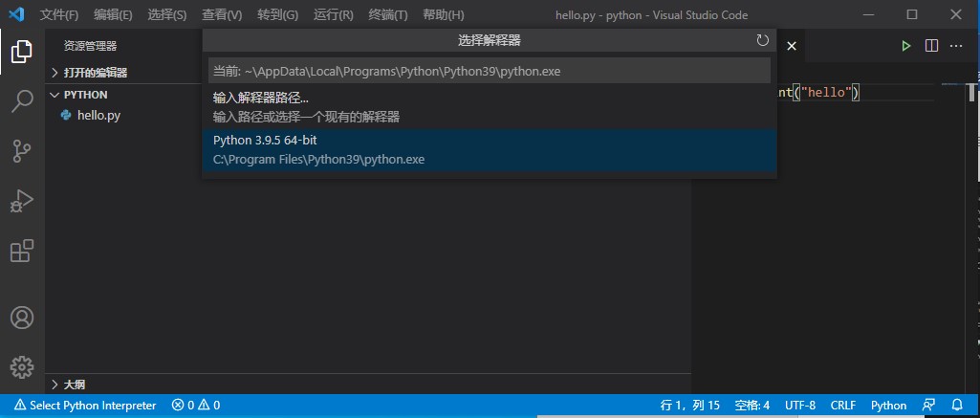980x418 pixels.
Task: Expand the 大纲 outline section
Action: point(74,385)
